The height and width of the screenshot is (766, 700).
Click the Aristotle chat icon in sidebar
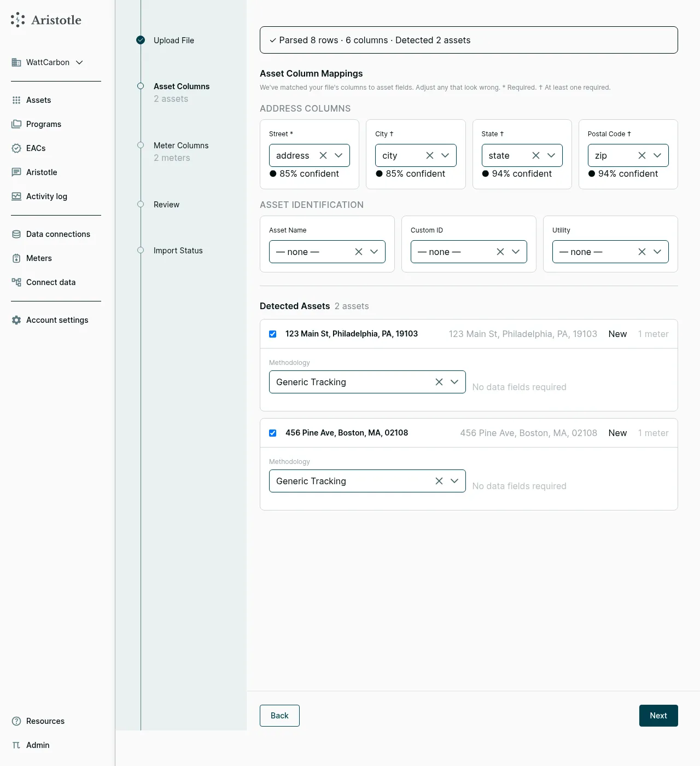16,172
